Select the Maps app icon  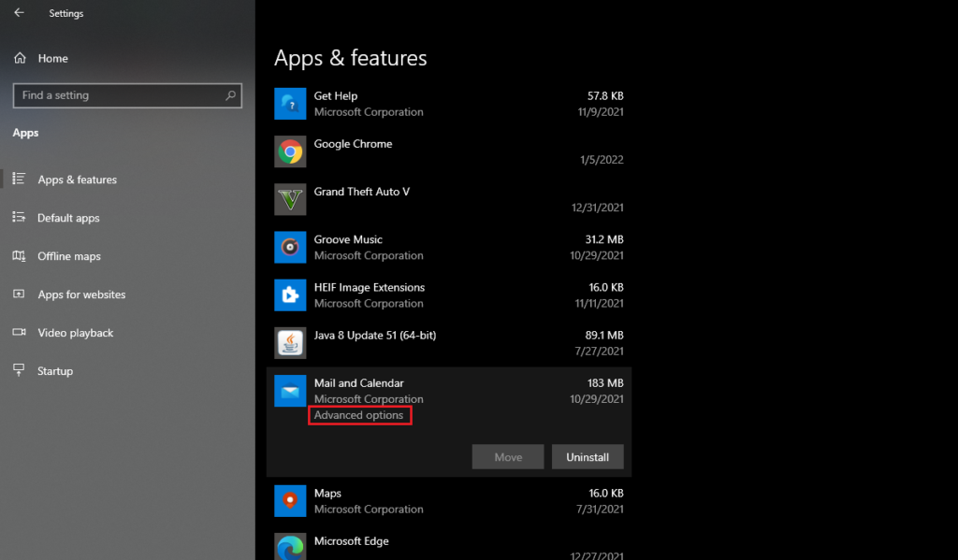pyautogui.click(x=290, y=501)
